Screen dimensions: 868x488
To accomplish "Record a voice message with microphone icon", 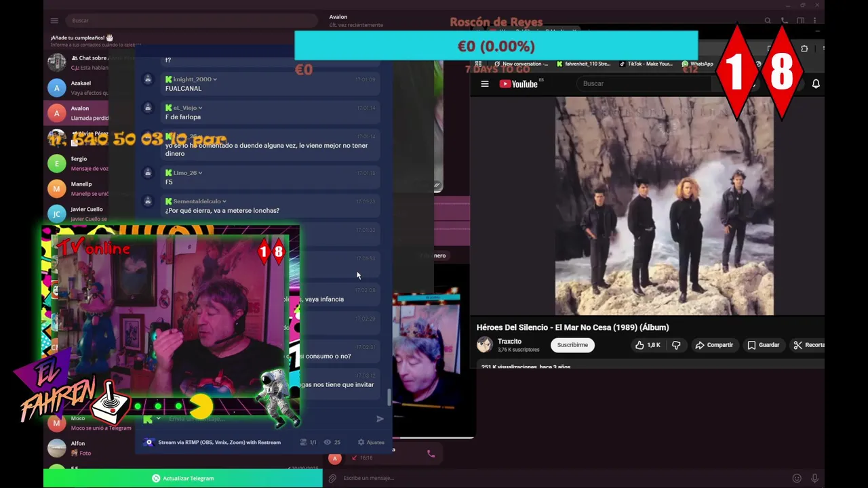I will click(x=815, y=478).
